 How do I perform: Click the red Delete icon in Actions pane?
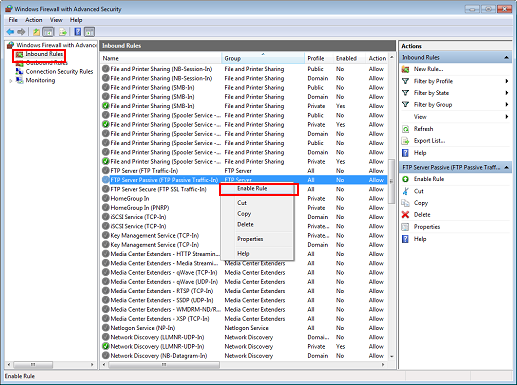(405, 215)
